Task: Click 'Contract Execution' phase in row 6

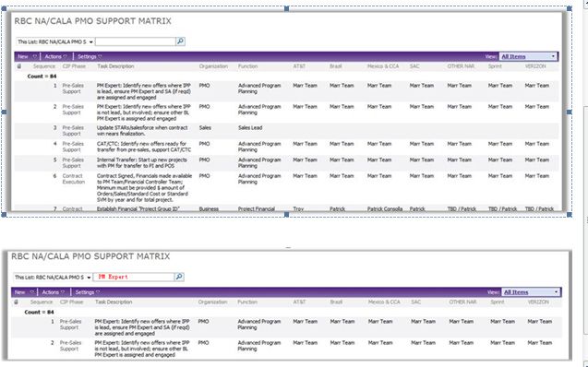Action: [74, 179]
